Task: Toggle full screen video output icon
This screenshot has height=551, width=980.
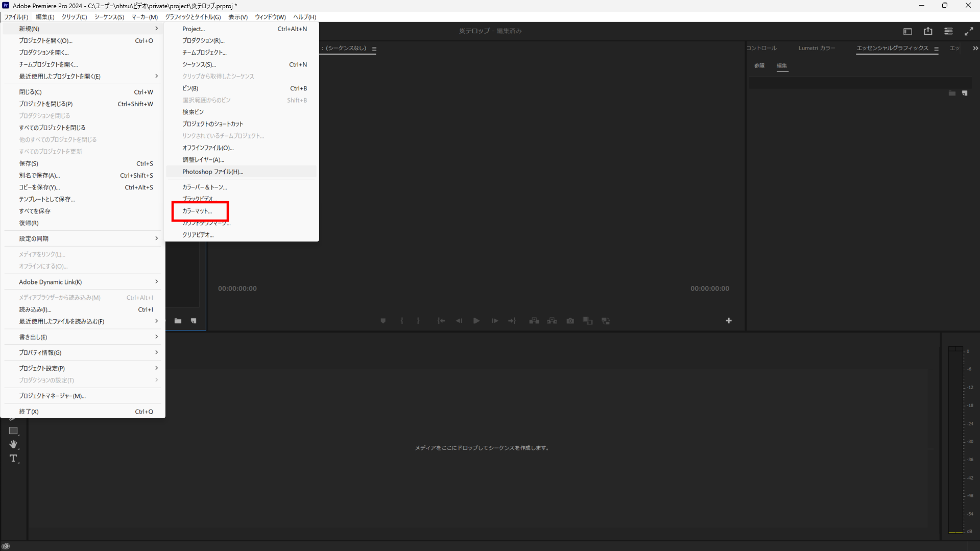Action: (x=969, y=31)
